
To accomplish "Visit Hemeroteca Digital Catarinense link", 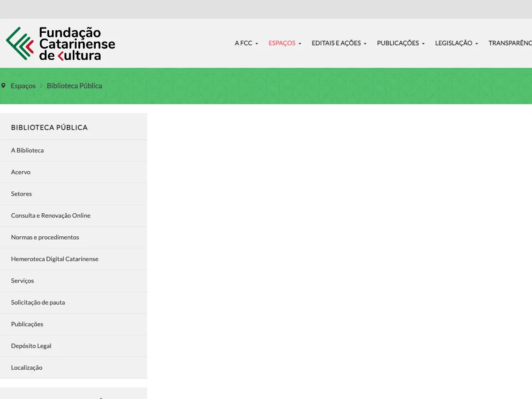I will [x=74, y=259].
